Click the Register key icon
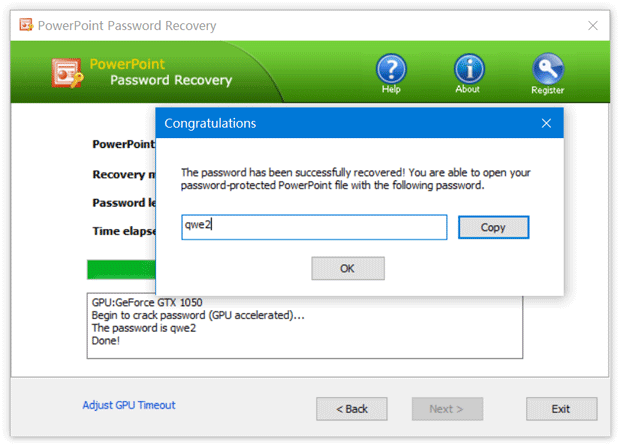620x446 pixels. pos(547,69)
